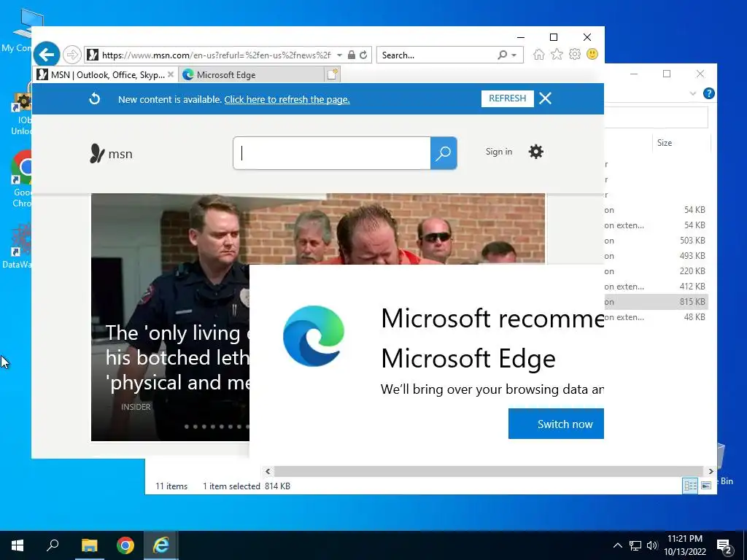Click the IE forward navigation arrow
This screenshot has height=560, width=747.
click(x=72, y=55)
